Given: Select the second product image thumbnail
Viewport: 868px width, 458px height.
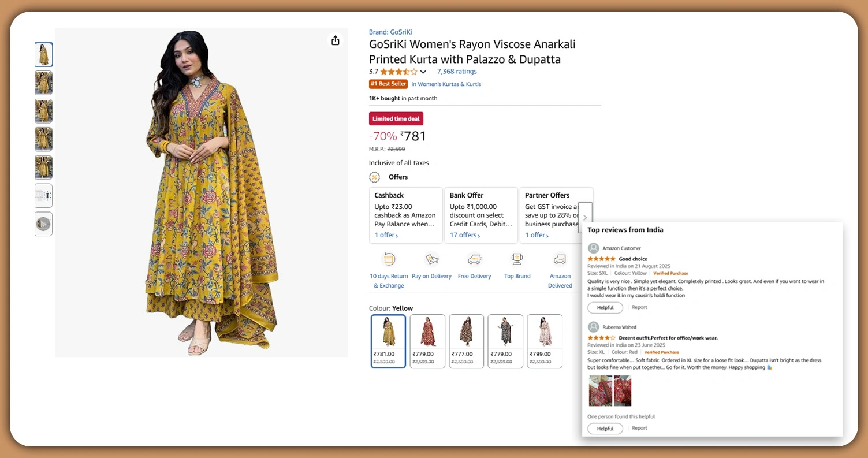Looking at the screenshot, I should 44,83.
